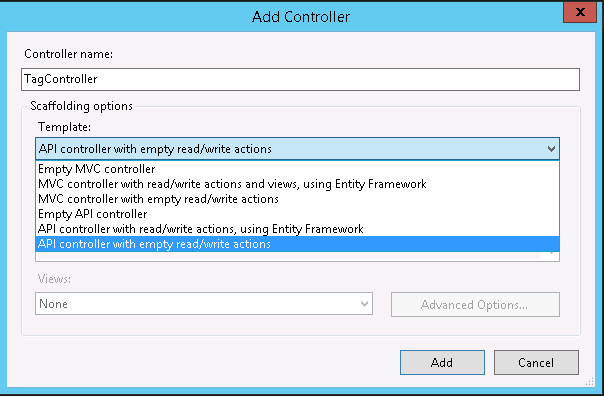Click the Add button
This screenshot has height=396, width=604.
pos(442,362)
